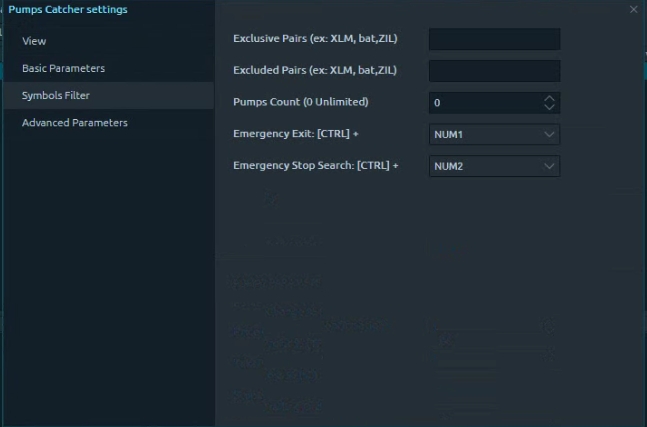
Task: Open the View settings section
Action: [x=34, y=41]
